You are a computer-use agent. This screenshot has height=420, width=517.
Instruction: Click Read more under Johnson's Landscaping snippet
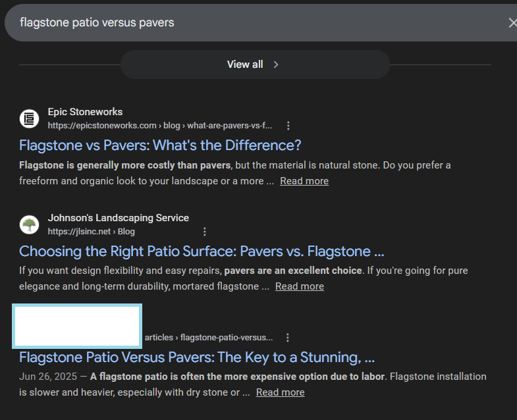pos(299,286)
